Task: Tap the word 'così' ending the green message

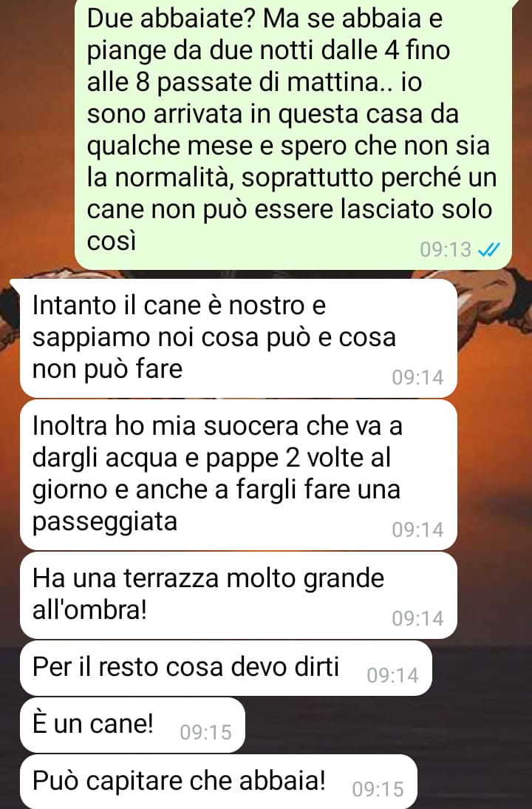Action: tap(112, 240)
